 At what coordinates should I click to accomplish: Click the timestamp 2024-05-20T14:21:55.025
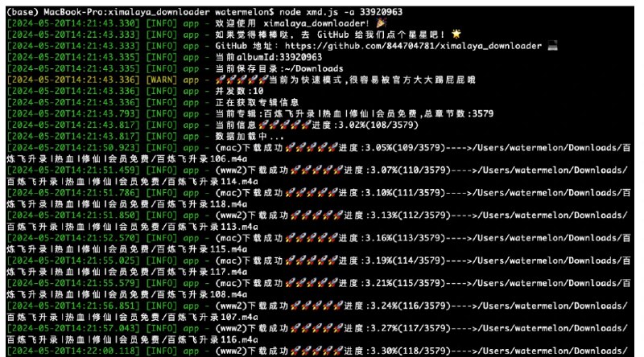pos(73,261)
